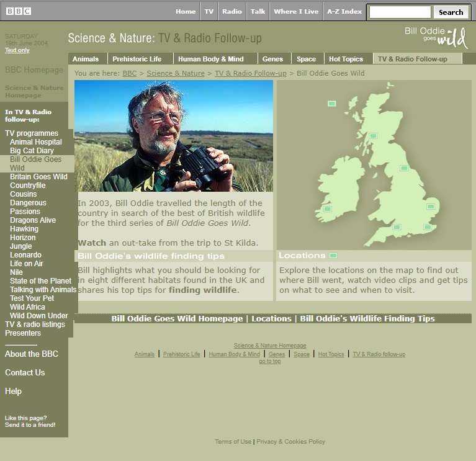Open the Talk tab in top bar
Viewport: 476px width, 461px height.
(x=258, y=12)
